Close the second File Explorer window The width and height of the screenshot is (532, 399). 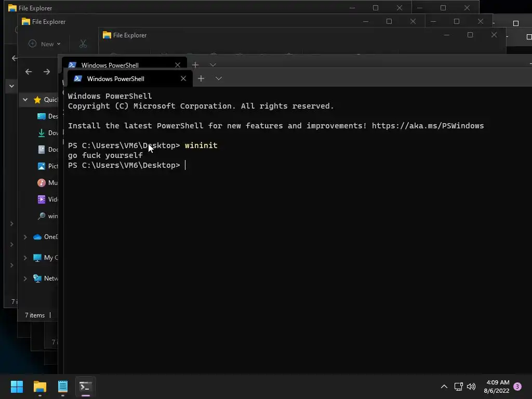[413, 21]
